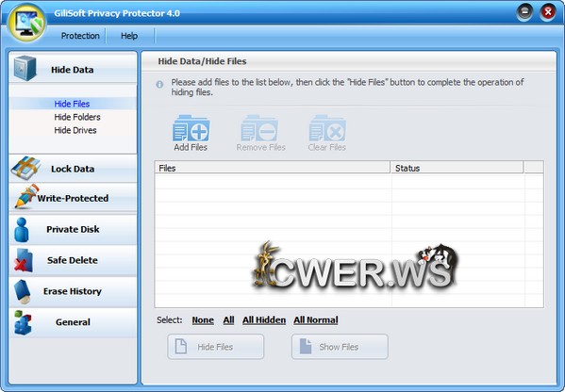The image size is (565, 392).
Task: Click the Clear Files folder icon
Action: (x=327, y=128)
